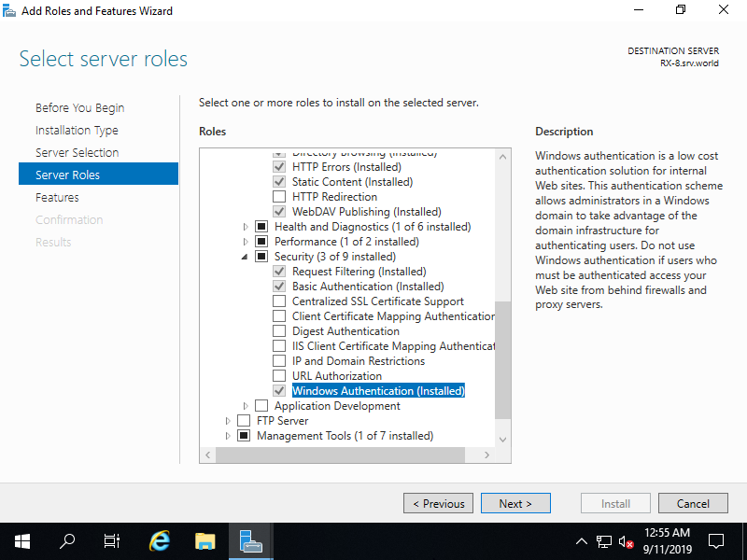
Task: Go back to Installation Type step
Action: pos(78,129)
